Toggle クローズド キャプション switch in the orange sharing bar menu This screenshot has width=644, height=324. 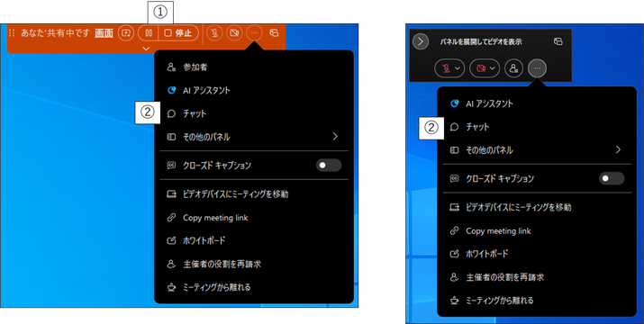(329, 166)
